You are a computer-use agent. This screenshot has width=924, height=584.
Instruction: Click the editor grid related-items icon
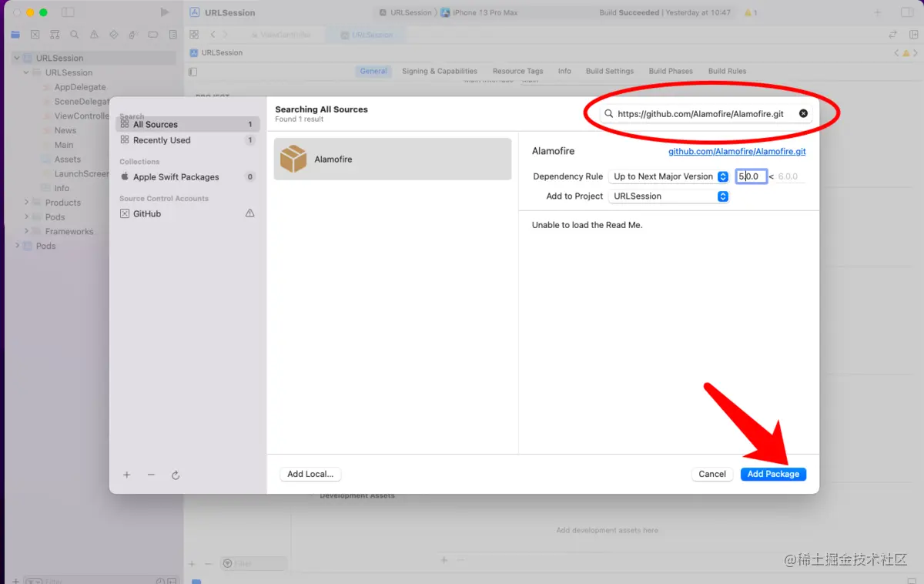(195, 35)
